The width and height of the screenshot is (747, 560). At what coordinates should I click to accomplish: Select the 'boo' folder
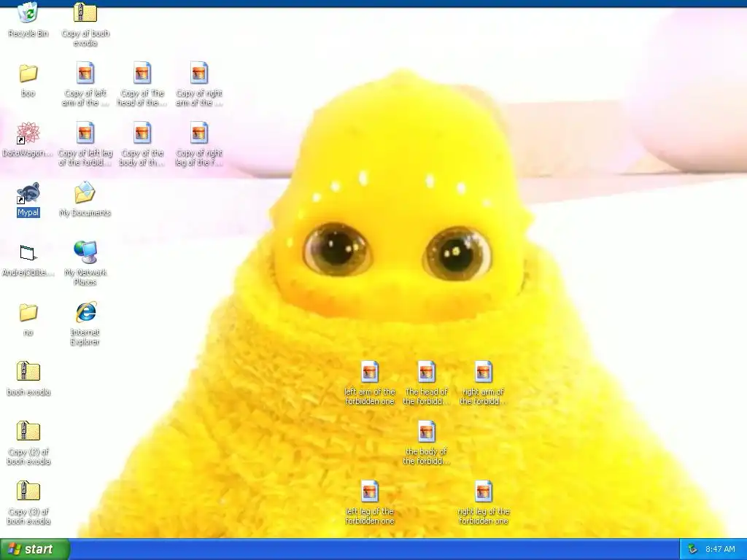pos(28,74)
